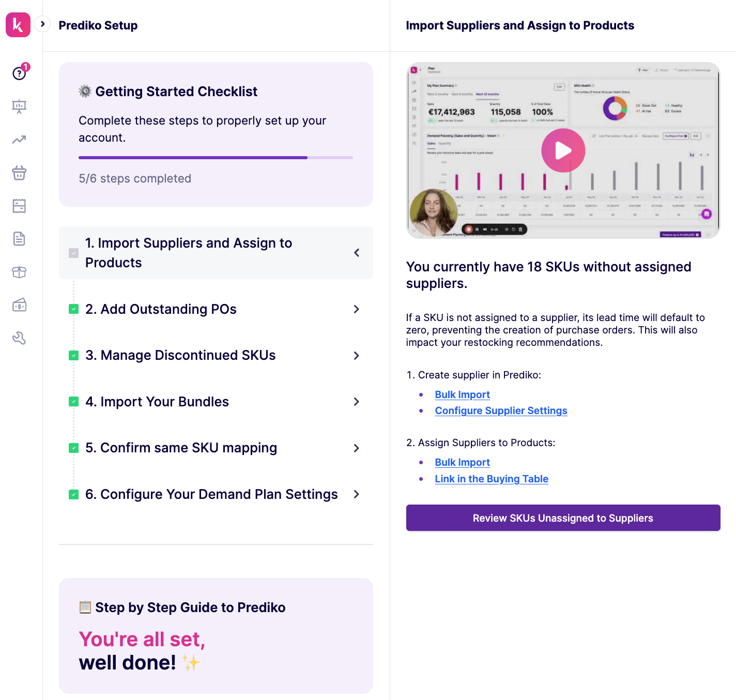This screenshot has height=700, width=736.
Task: Open the wrench settings sidebar icon
Action: pos(19,338)
